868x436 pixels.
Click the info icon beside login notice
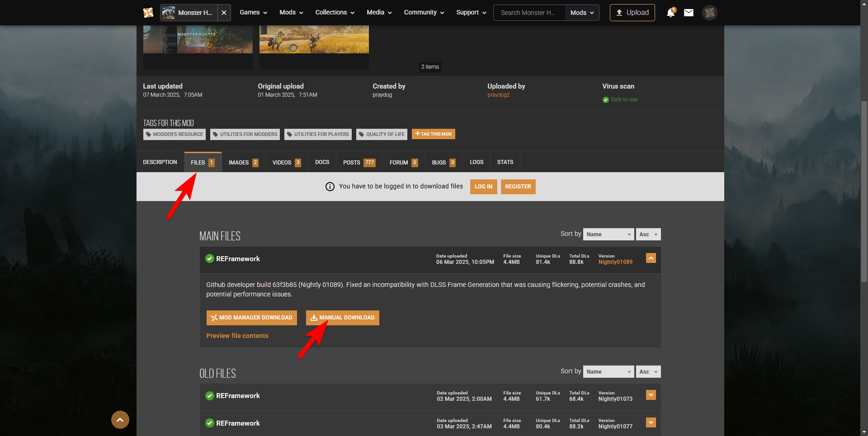coord(330,187)
